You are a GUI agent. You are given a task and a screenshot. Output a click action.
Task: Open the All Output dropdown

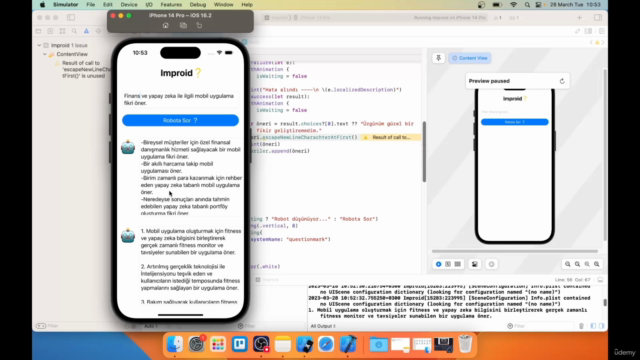tap(323, 326)
